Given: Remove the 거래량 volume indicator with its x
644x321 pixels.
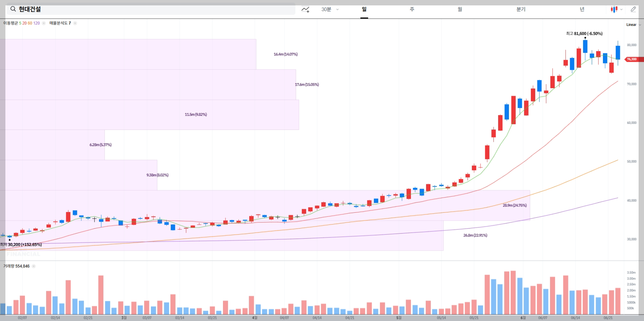Looking at the screenshot, I should pos(33,266).
